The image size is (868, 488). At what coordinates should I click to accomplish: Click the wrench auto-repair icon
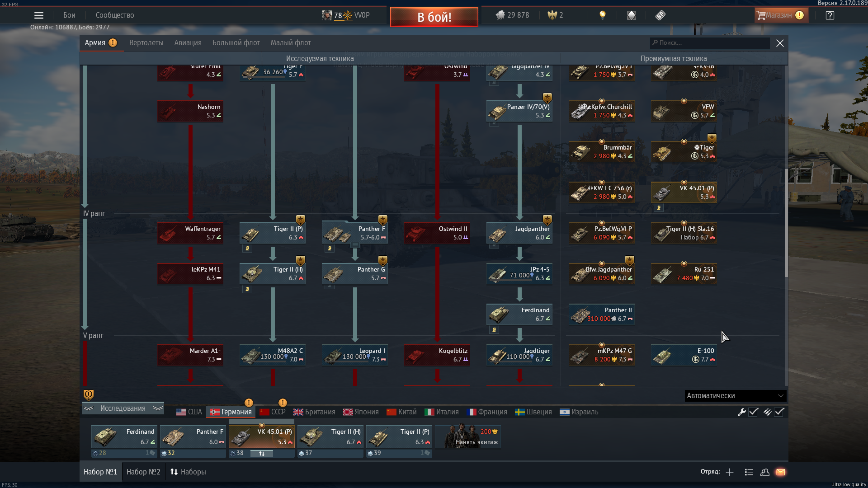coord(741,412)
